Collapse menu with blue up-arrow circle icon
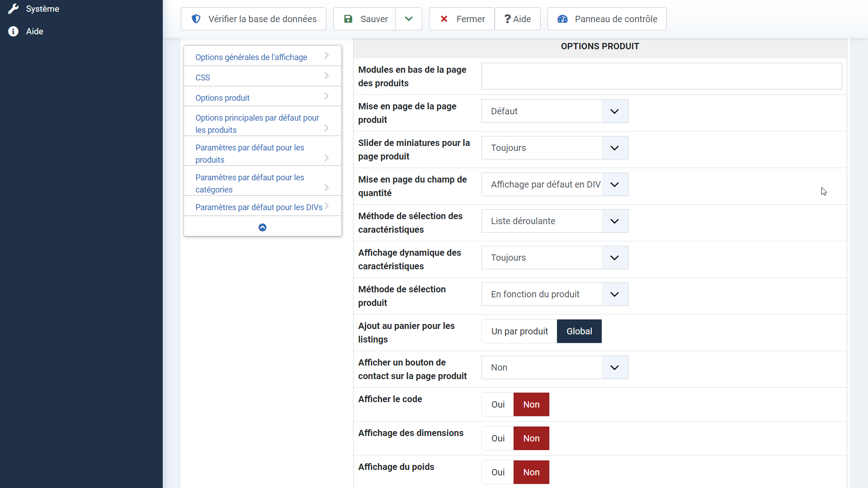The height and width of the screenshot is (488, 868). (x=262, y=227)
